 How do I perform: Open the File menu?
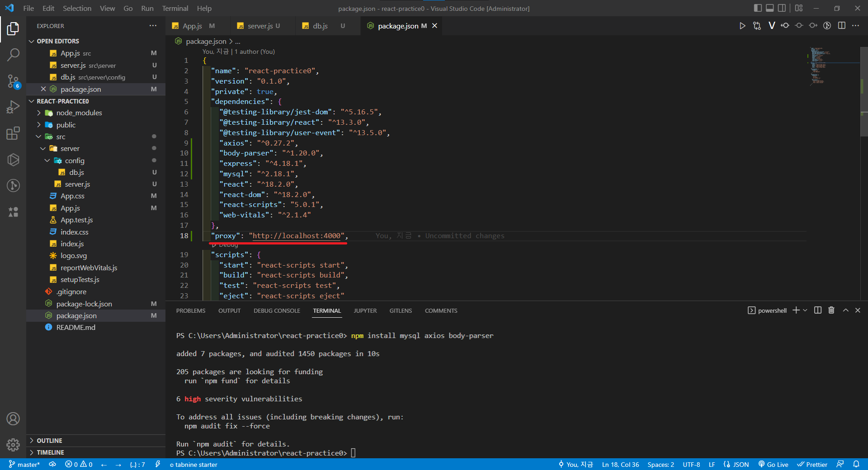click(28, 8)
